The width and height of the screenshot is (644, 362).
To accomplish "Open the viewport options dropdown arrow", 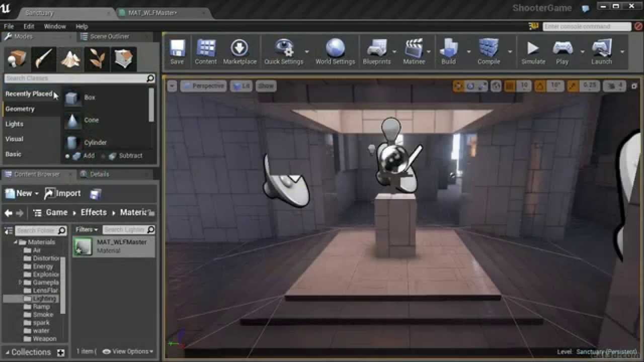I will point(172,86).
